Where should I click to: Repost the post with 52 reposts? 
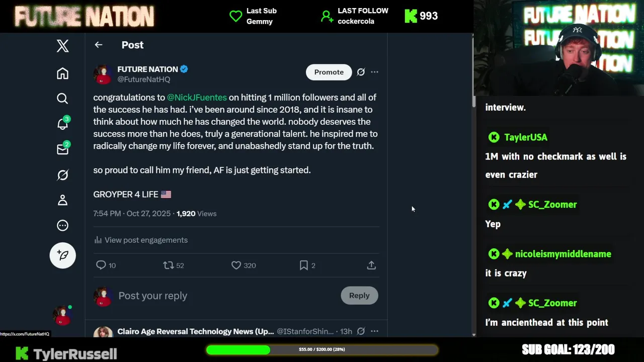169,265
